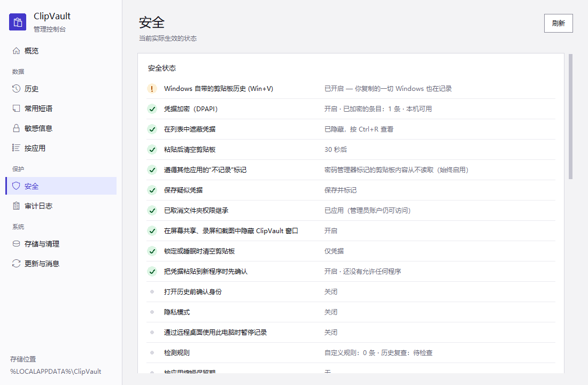Image resolution: width=588 pixels, height=385 pixels.
Task: Click the value 开启 · 已加密的条目：1 条 · 本机可用
Action: 378,109
